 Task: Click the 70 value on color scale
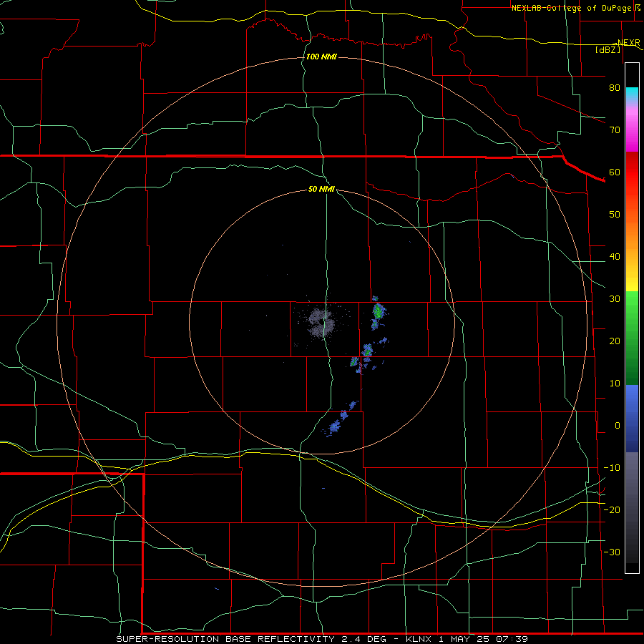615,130
